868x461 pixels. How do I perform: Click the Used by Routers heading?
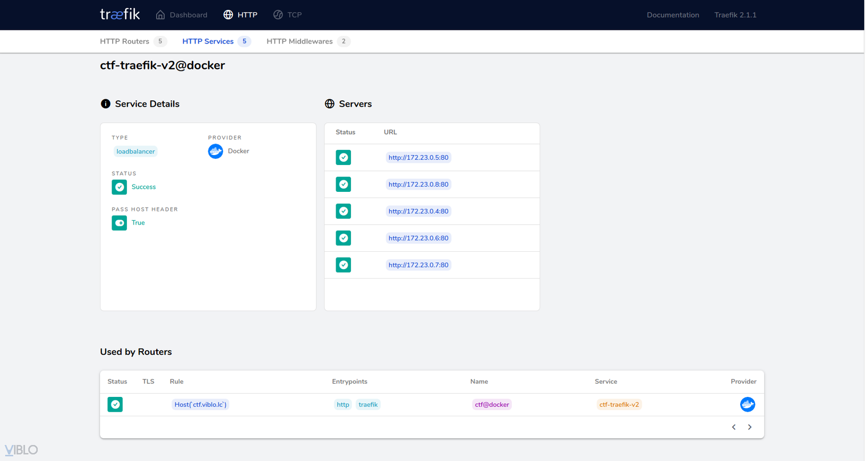136,352
